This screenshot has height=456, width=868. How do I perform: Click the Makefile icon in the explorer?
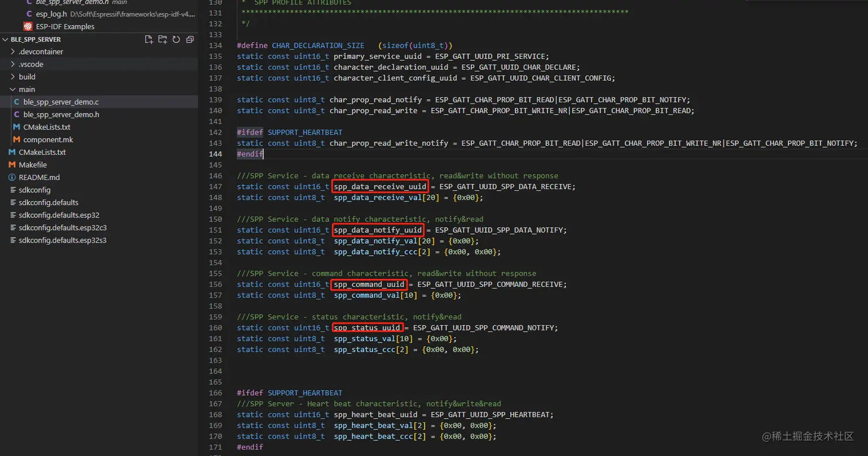pos(12,165)
